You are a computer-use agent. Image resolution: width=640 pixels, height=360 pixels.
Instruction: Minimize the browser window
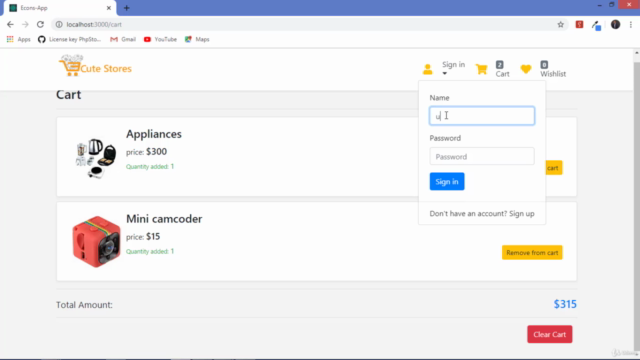tap(599, 5)
